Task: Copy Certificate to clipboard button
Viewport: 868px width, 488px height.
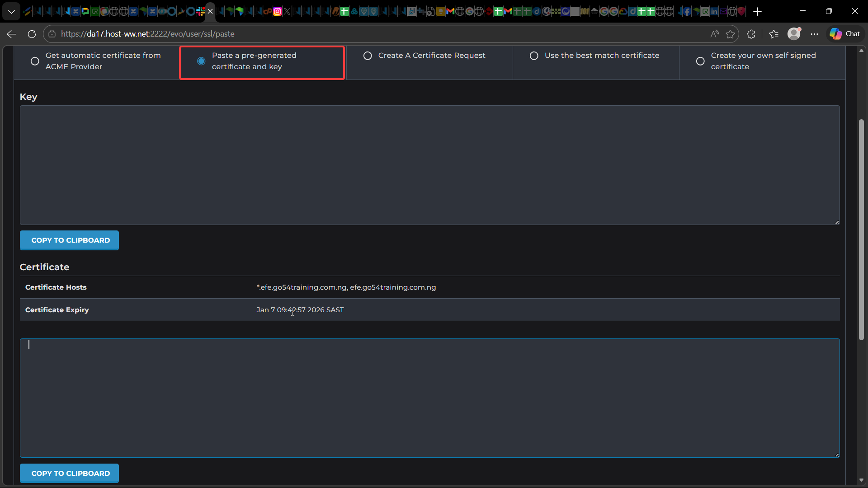Action: pos(69,474)
